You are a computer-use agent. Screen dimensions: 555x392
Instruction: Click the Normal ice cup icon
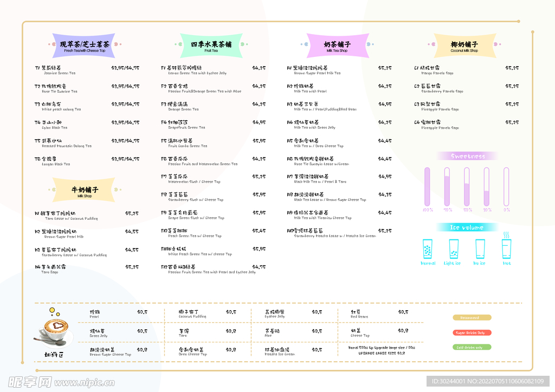[427, 249]
